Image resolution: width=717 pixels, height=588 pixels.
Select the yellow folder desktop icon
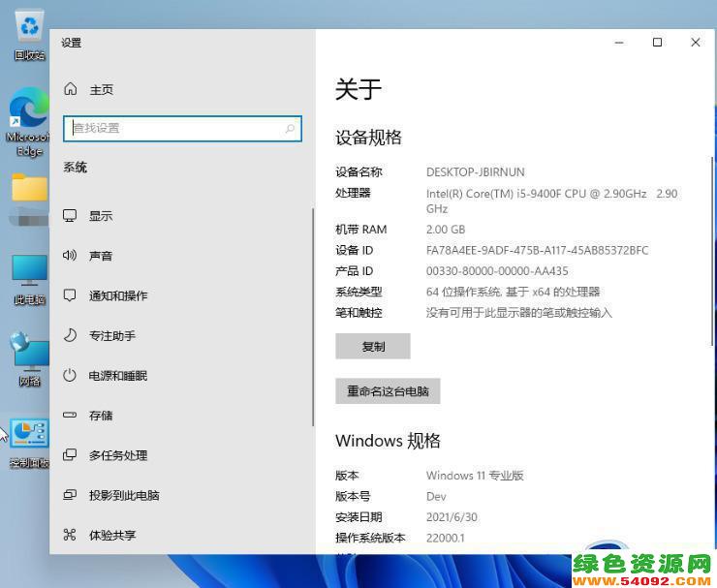click(x=29, y=188)
